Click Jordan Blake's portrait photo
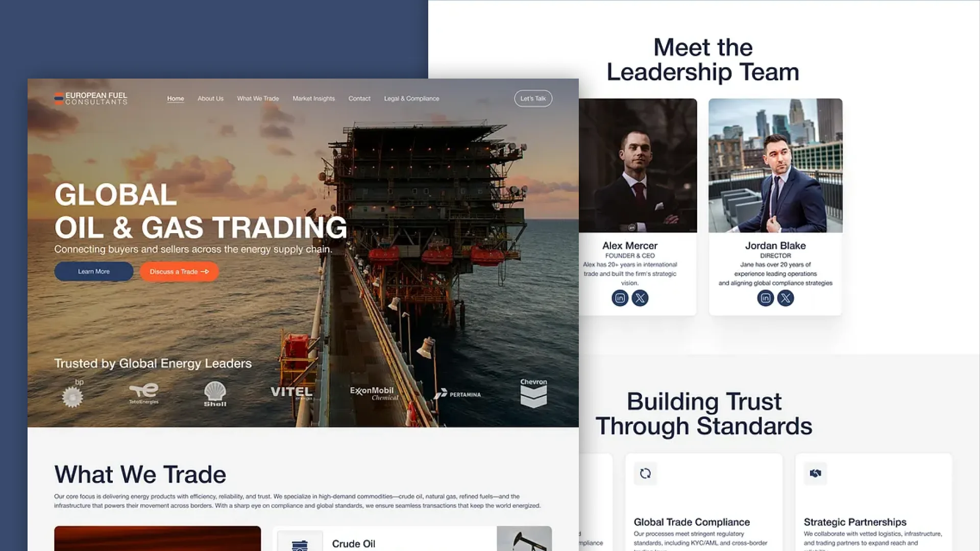 [775, 166]
